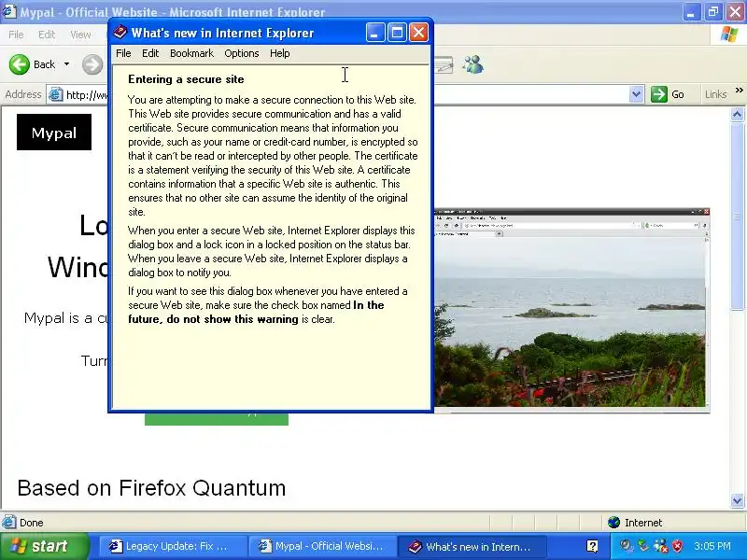Open the Options menu in the help window
The width and height of the screenshot is (747, 560).
coord(242,53)
